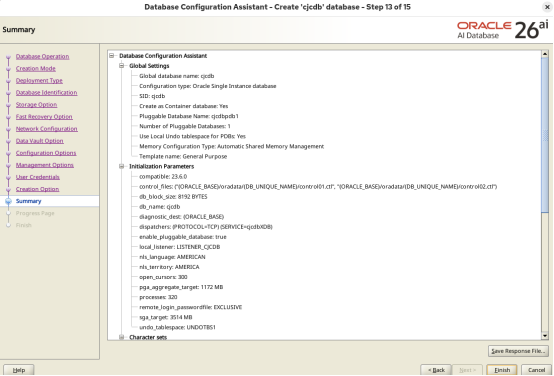Open the Creation Mode step
The width and height of the screenshot is (554, 376).
point(36,69)
